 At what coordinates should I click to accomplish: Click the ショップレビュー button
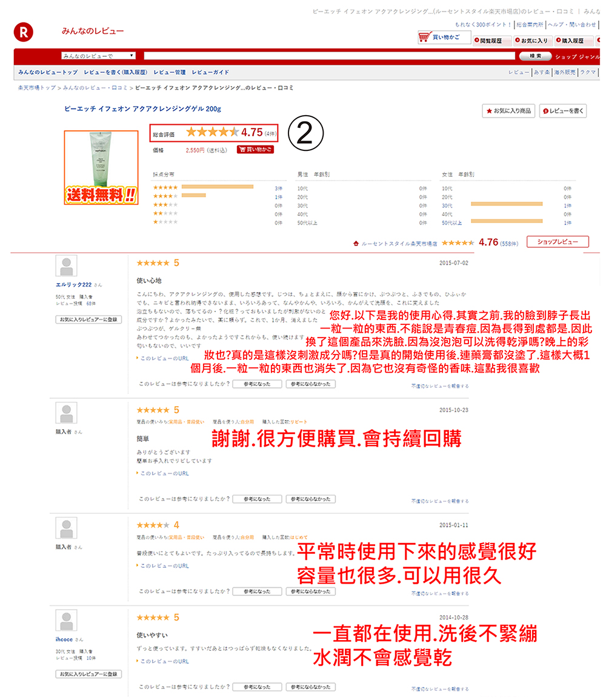tap(557, 242)
